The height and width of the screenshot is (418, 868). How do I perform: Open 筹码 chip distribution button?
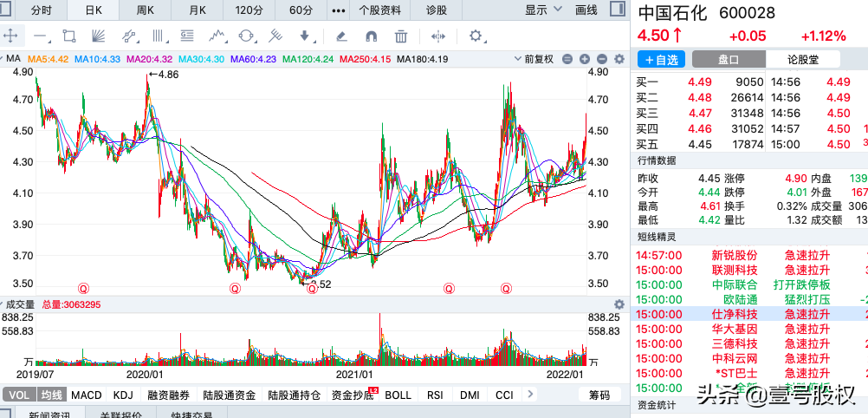click(599, 395)
